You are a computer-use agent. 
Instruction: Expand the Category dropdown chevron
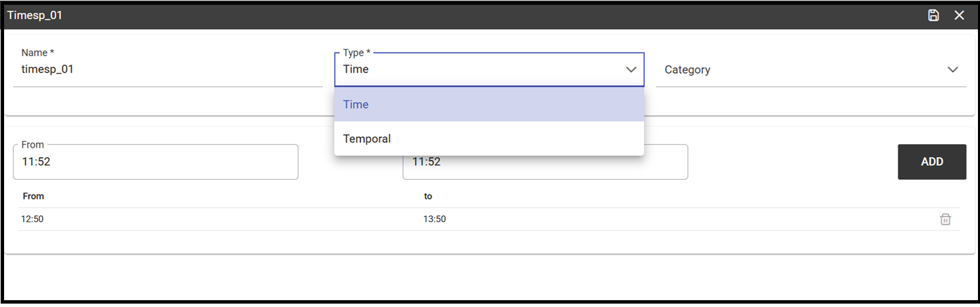coord(953,69)
